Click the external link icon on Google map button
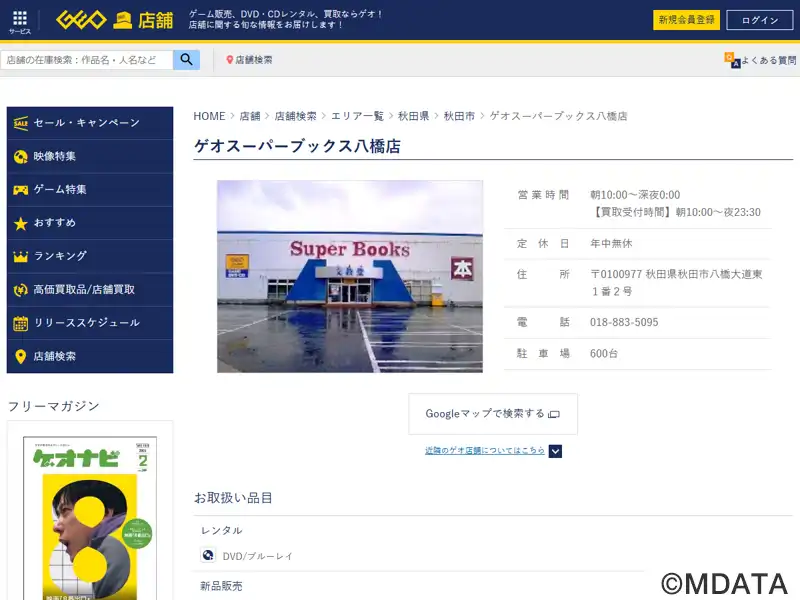The height and width of the screenshot is (600, 800). coord(554,414)
